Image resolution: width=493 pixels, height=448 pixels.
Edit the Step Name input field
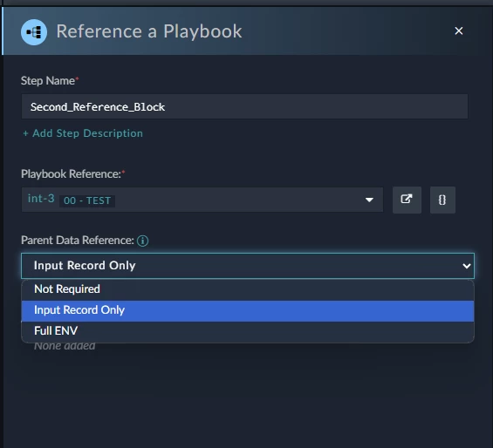click(x=244, y=107)
